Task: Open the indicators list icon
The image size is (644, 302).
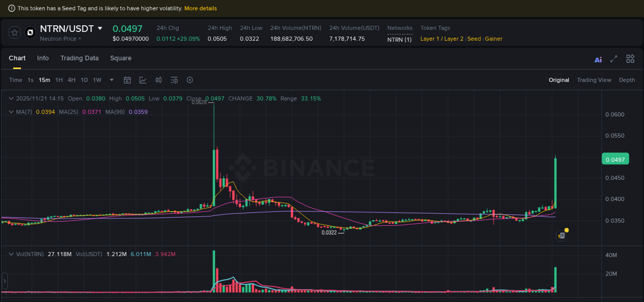Action: [x=174, y=80]
